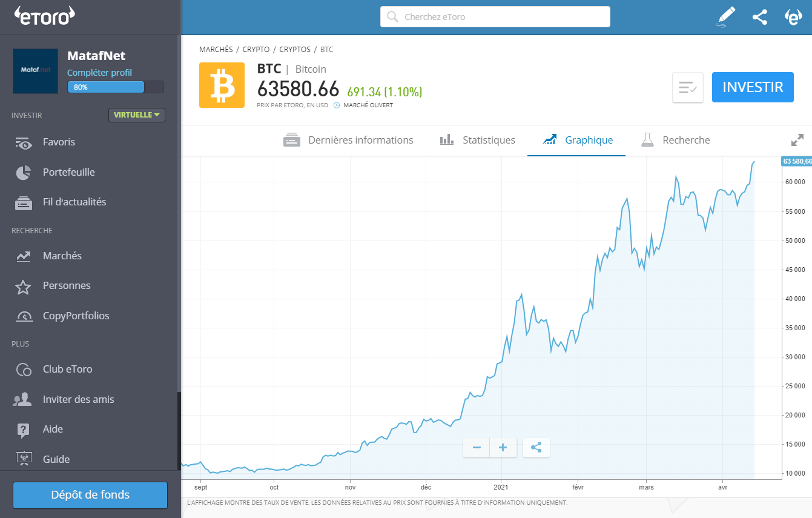Click the Fil d'actualités feed icon
812x518 pixels.
tap(24, 203)
